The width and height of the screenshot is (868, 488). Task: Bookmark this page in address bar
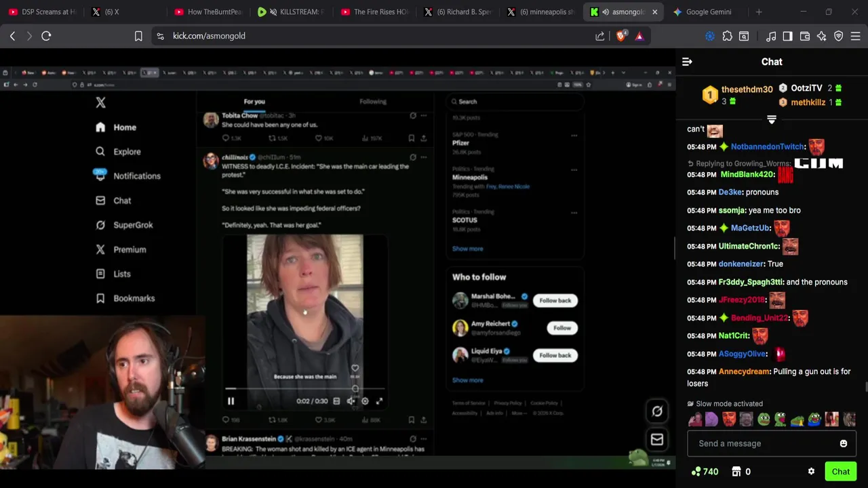pyautogui.click(x=138, y=36)
